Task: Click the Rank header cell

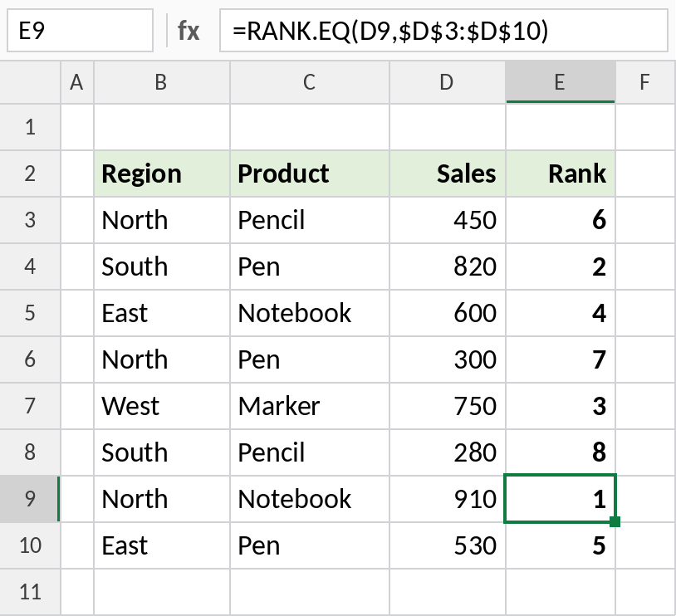Action: (561, 174)
